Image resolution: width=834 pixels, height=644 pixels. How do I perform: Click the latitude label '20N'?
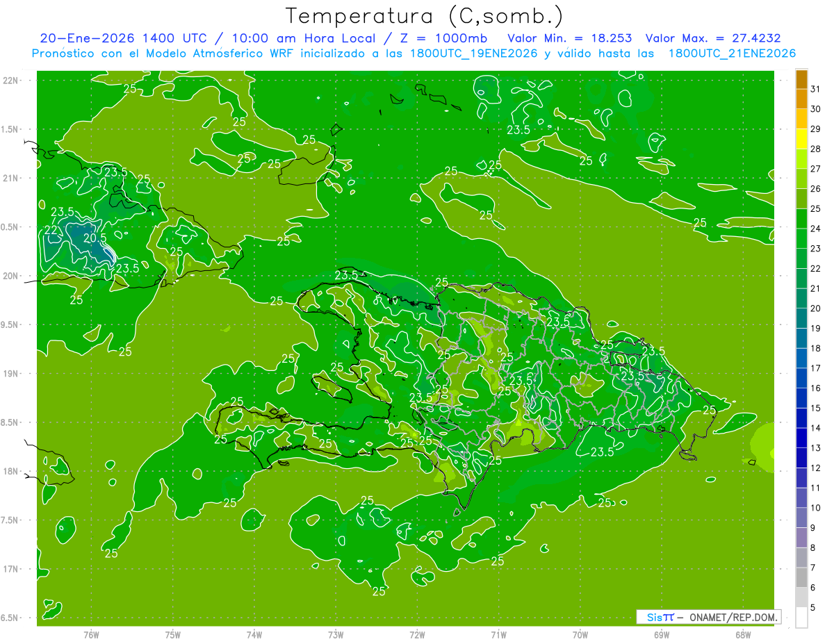tap(10, 276)
